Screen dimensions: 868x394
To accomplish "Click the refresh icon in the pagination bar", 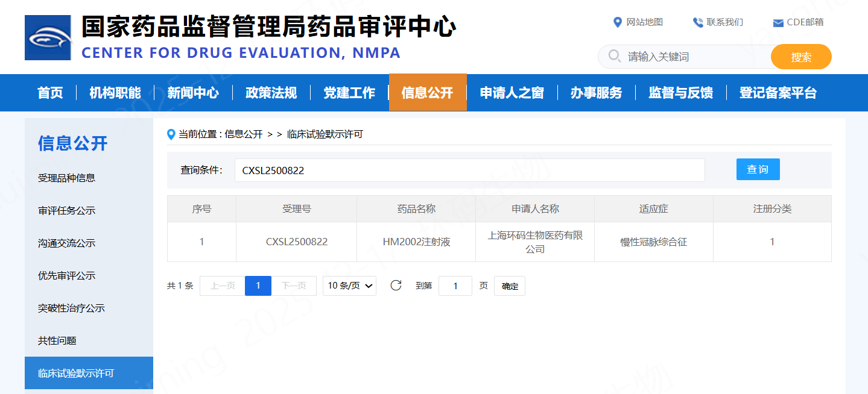I will 396,286.
